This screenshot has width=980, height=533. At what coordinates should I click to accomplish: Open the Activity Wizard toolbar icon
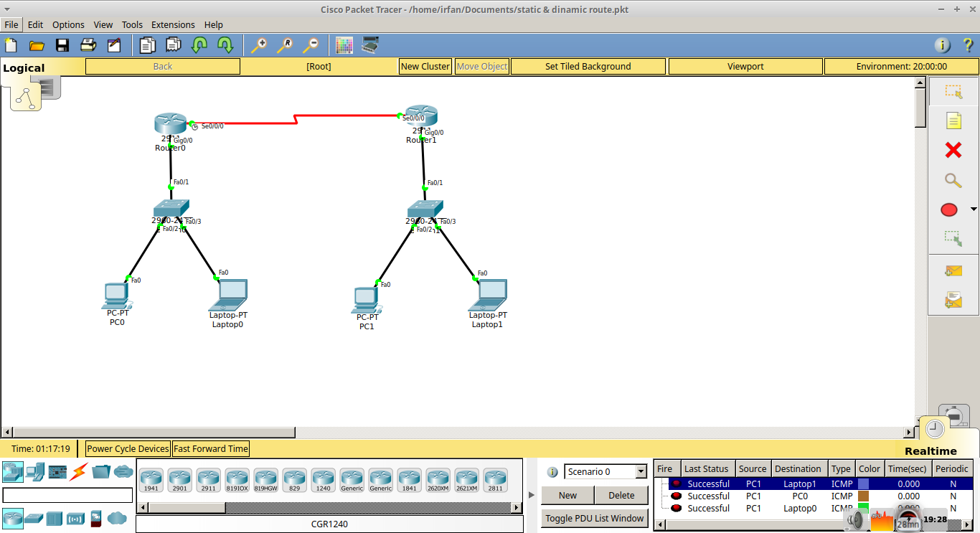(114, 45)
